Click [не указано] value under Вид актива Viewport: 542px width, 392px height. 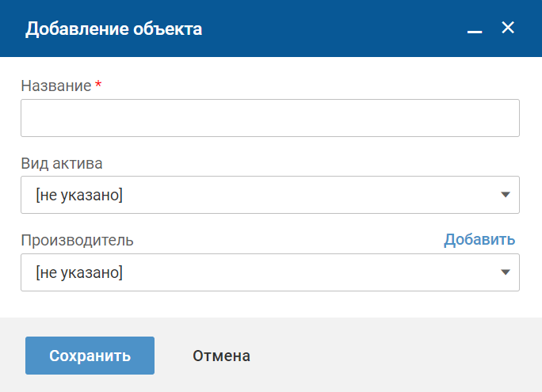click(79, 195)
